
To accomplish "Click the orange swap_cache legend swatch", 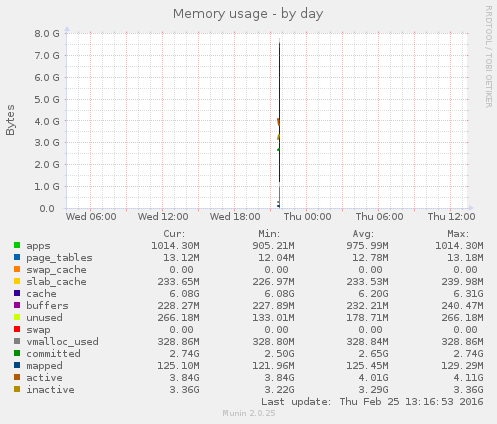I will click(17, 269).
